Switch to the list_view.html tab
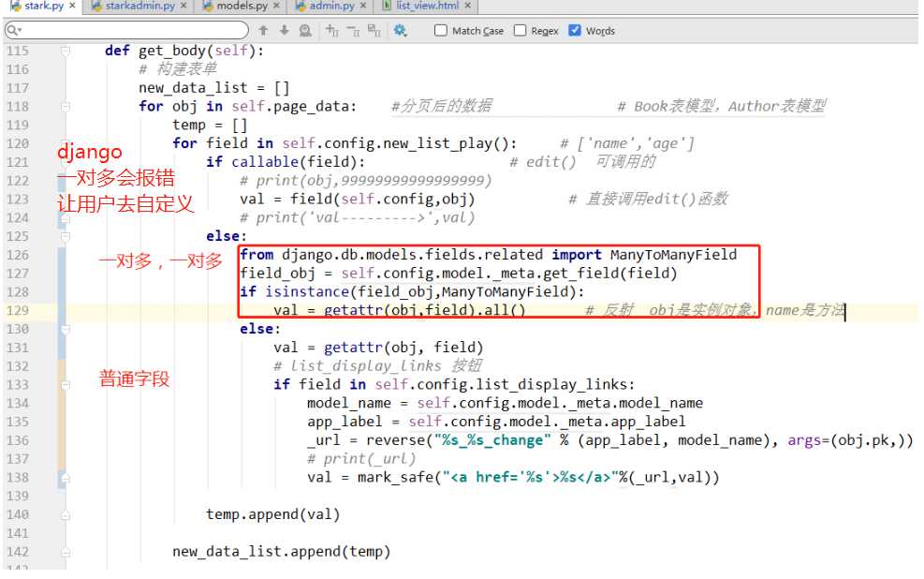The height and width of the screenshot is (579, 924). coord(426,6)
